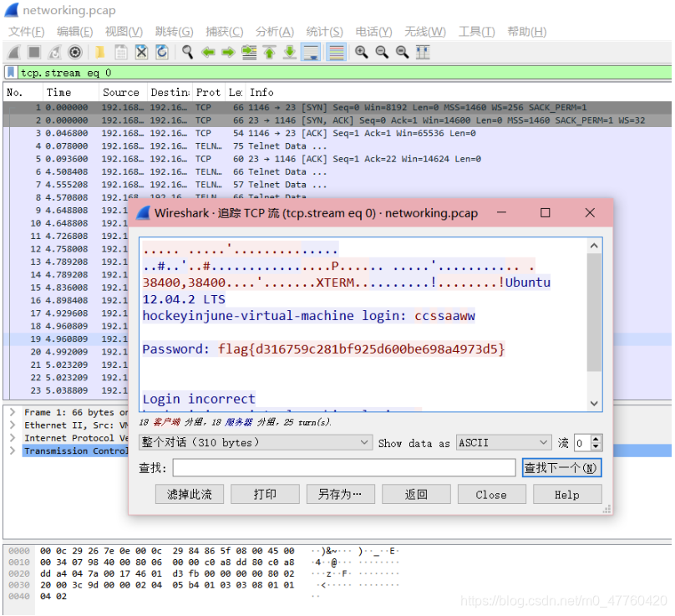This screenshot has height=616, width=675.
Task: Click the reload capture file icon
Action: point(162,52)
